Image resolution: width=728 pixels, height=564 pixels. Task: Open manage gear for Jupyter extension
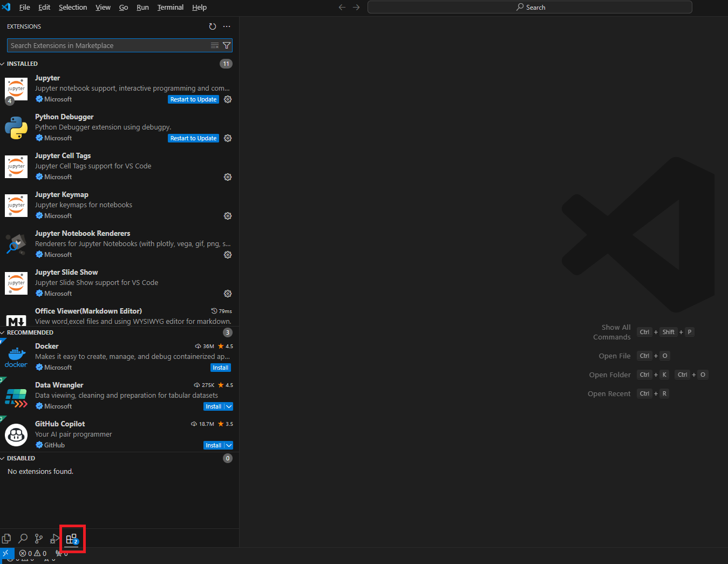tap(228, 99)
